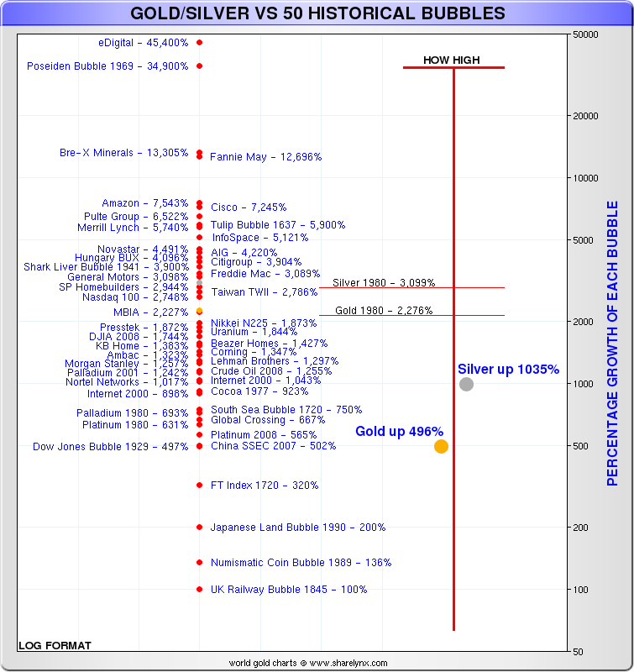Click Tulip Bubble 1637 – 5,900% label

pyautogui.click(x=278, y=225)
